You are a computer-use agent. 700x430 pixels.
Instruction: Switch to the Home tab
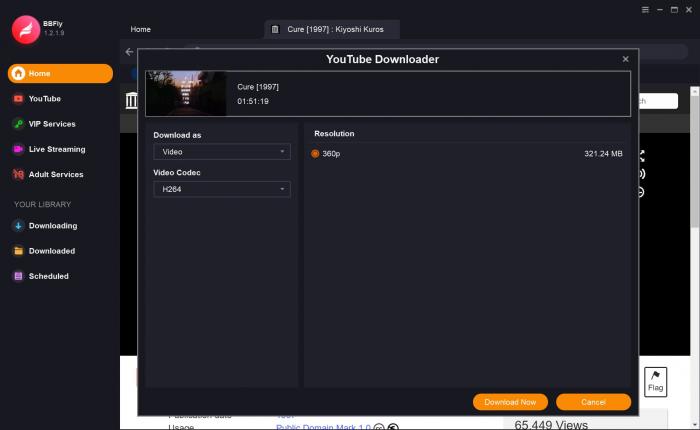click(x=141, y=29)
